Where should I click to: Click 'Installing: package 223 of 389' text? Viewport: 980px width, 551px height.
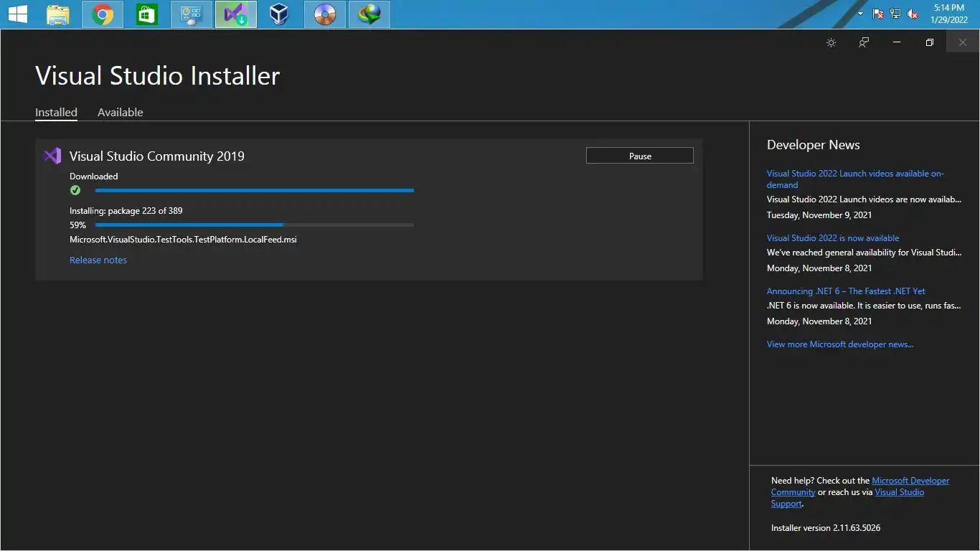pos(126,210)
